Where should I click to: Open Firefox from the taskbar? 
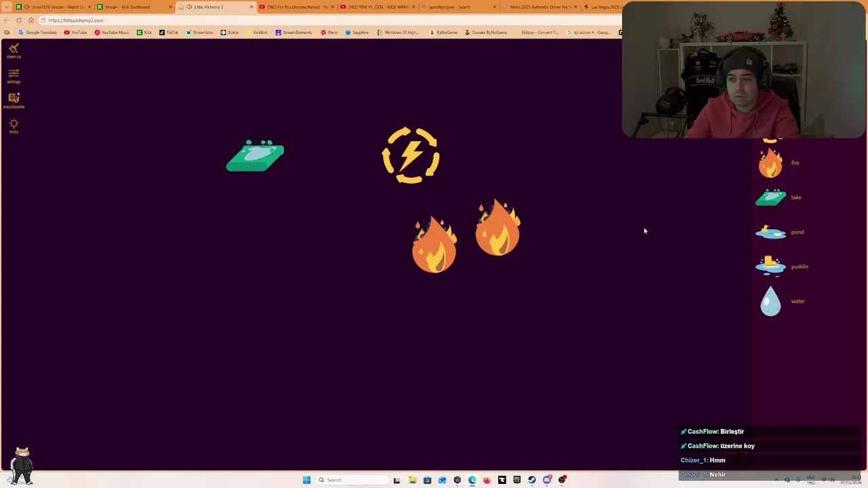click(x=487, y=480)
